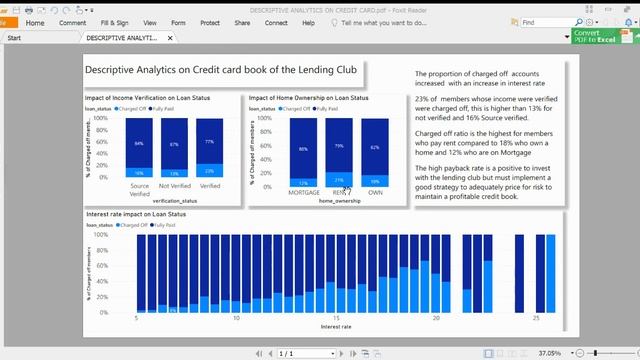640x360 pixels.
Task: Select continuous facing view mode icon
Action: (x=524, y=353)
